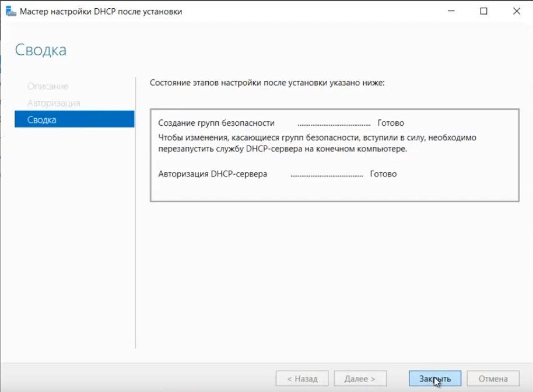The height and width of the screenshot is (392, 533).
Task: Click the 'Авторизация DHCP-сервера' status line
Action: (x=213, y=174)
